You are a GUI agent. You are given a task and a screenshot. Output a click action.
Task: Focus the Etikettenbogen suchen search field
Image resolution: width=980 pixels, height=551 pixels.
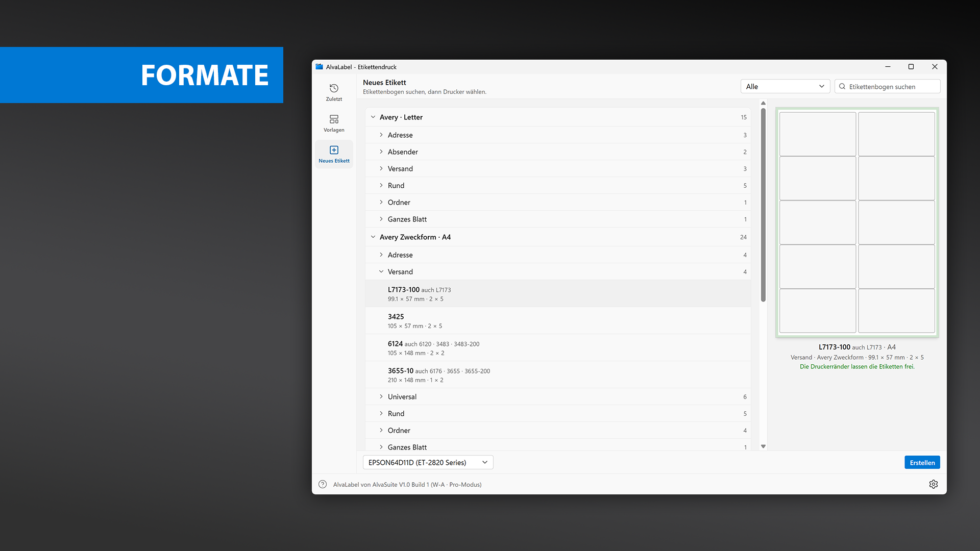coord(887,86)
